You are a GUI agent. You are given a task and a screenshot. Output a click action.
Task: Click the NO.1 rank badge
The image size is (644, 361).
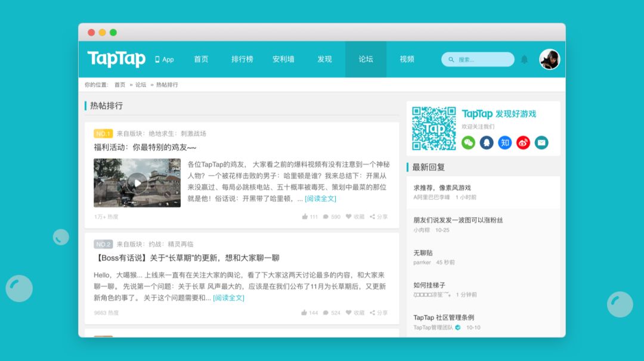(103, 133)
